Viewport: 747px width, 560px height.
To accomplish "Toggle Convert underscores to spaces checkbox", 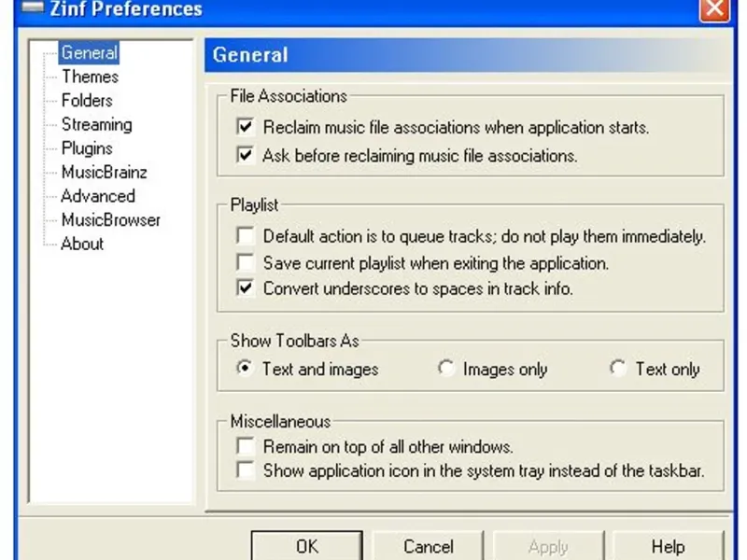I will (246, 288).
